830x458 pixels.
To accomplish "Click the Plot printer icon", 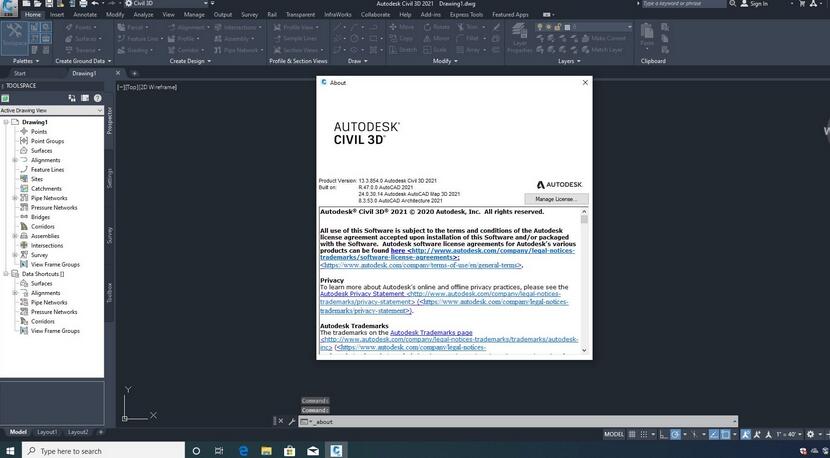I will (83, 4).
